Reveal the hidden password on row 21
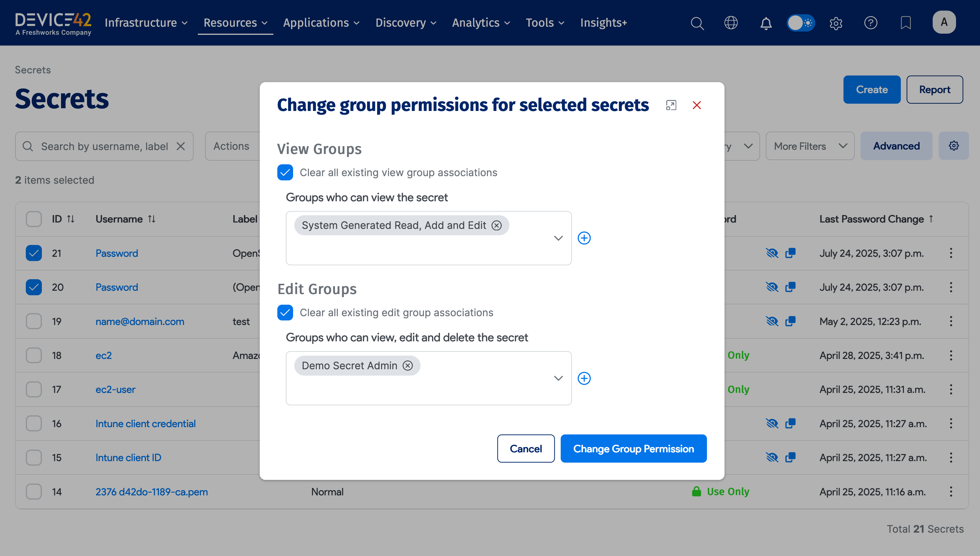Image resolution: width=980 pixels, height=556 pixels. pyautogui.click(x=772, y=253)
